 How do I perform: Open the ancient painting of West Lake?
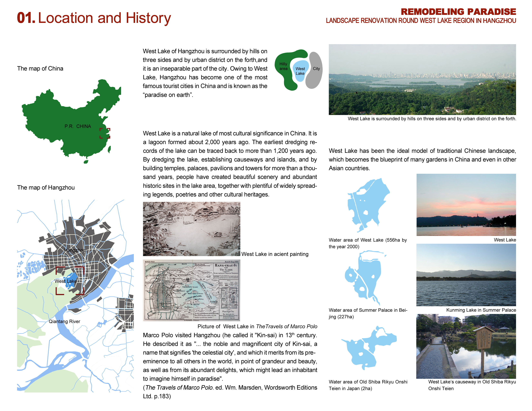(192, 229)
